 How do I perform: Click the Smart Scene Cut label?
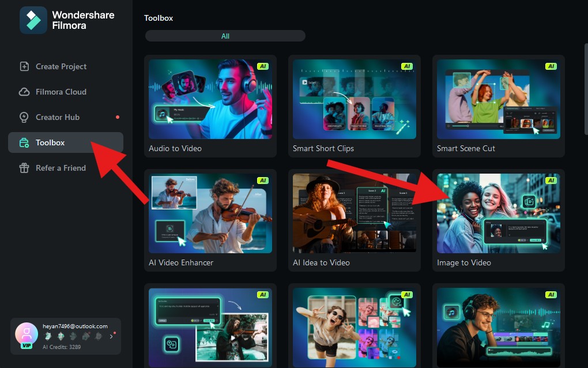(x=466, y=149)
